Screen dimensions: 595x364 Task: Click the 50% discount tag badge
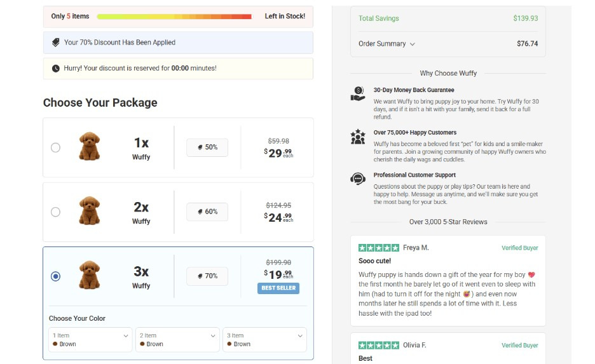point(207,147)
